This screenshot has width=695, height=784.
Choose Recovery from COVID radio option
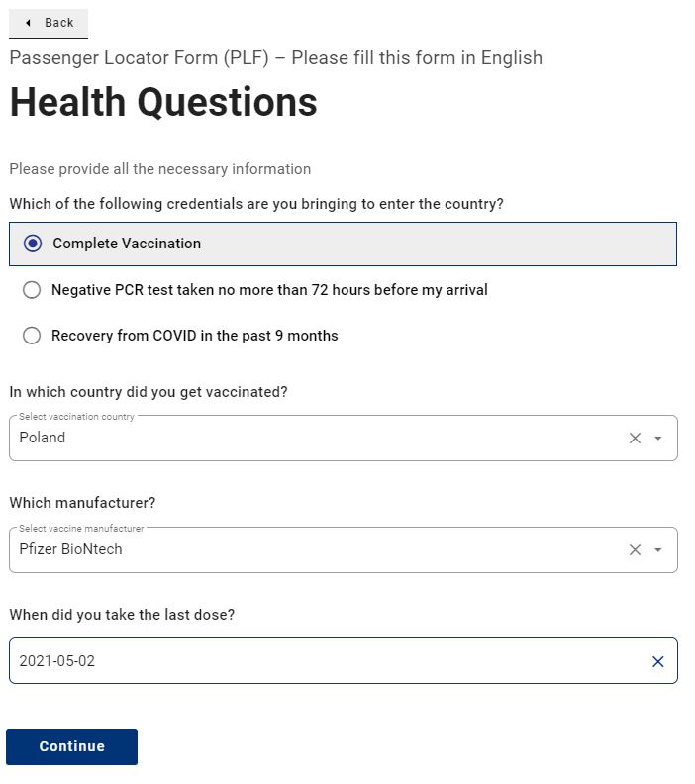coord(32,336)
